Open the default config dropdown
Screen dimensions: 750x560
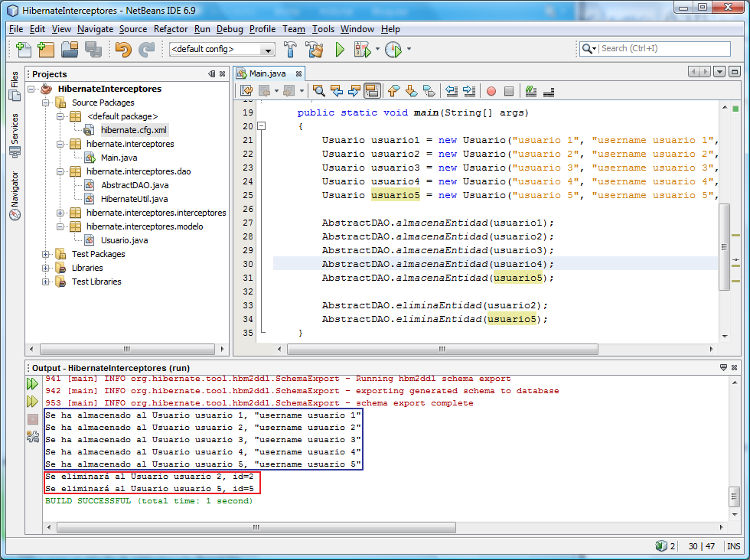click(x=269, y=48)
